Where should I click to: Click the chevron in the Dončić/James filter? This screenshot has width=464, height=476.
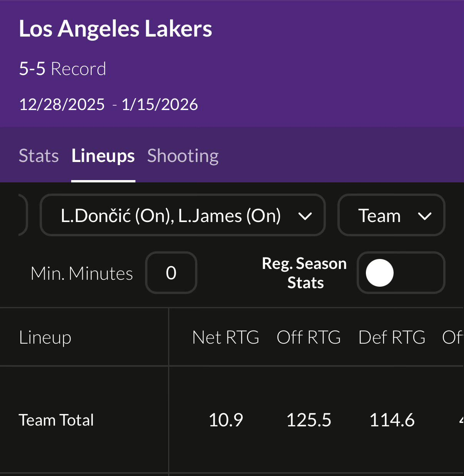(x=305, y=216)
